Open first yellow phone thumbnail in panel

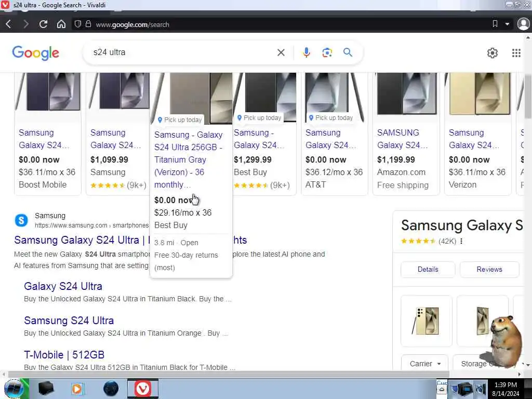(x=427, y=321)
